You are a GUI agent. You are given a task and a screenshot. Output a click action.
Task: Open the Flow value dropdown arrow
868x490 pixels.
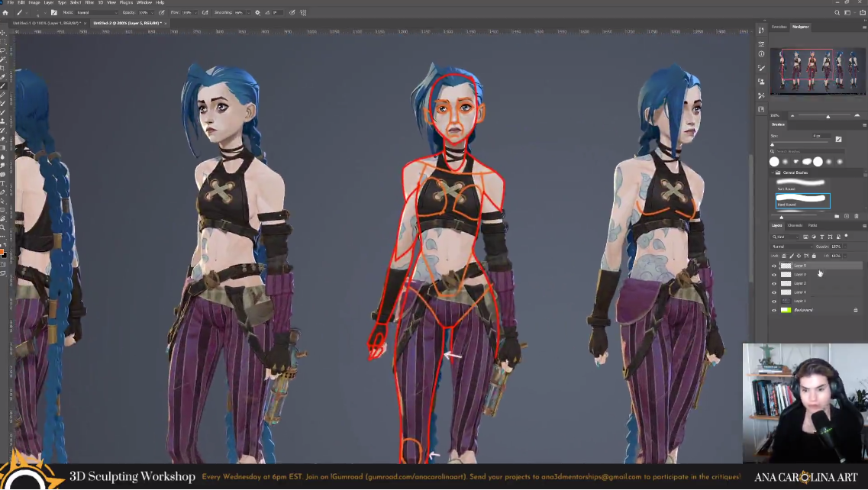pyautogui.click(x=196, y=12)
